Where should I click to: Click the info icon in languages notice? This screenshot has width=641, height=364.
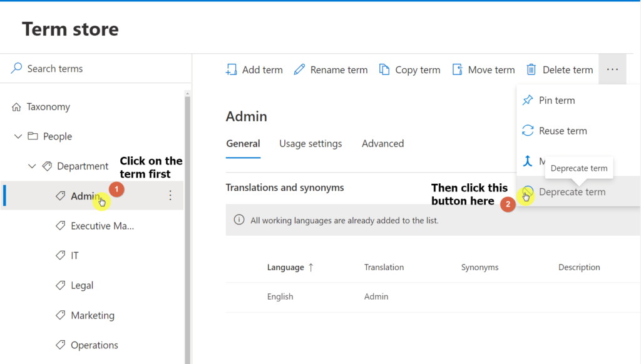tap(239, 220)
